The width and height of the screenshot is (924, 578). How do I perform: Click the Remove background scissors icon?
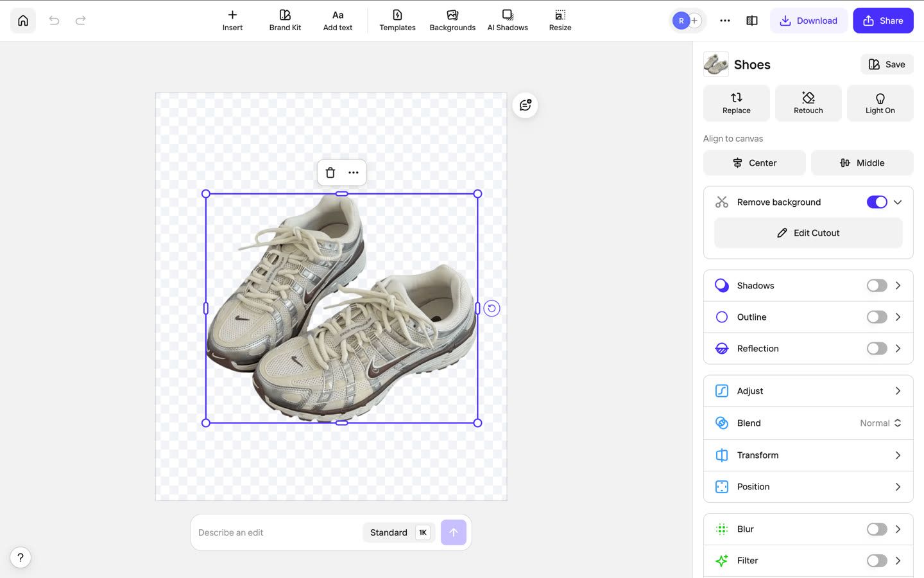pyautogui.click(x=722, y=202)
